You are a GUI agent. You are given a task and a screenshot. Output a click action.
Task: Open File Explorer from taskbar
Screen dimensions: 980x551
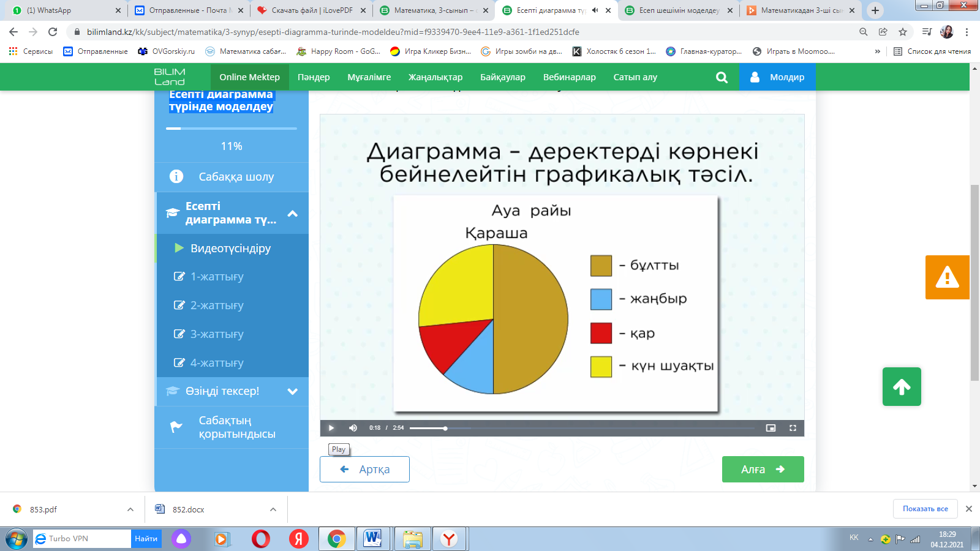pyautogui.click(x=413, y=539)
